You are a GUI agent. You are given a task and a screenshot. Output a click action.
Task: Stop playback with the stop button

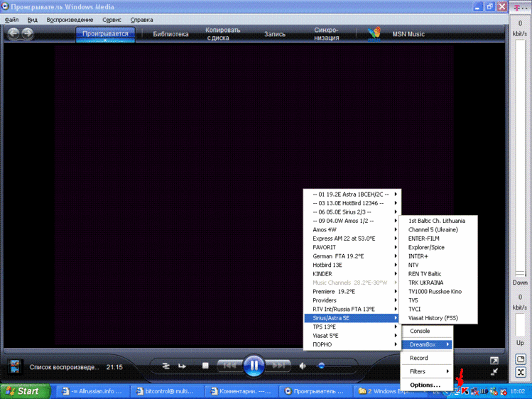pyautogui.click(x=205, y=366)
